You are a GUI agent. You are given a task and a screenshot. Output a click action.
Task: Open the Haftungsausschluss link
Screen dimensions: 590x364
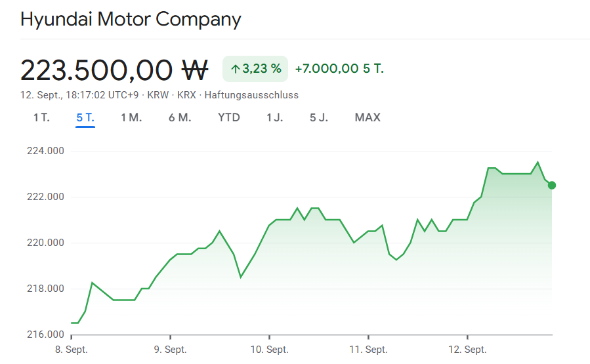coord(251,95)
